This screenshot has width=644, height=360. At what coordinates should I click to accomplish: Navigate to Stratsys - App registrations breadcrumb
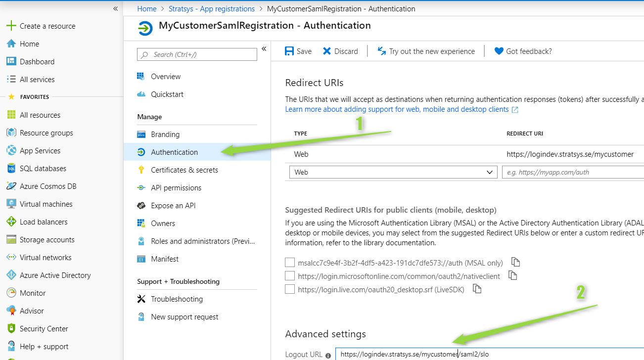(x=212, y=8)
